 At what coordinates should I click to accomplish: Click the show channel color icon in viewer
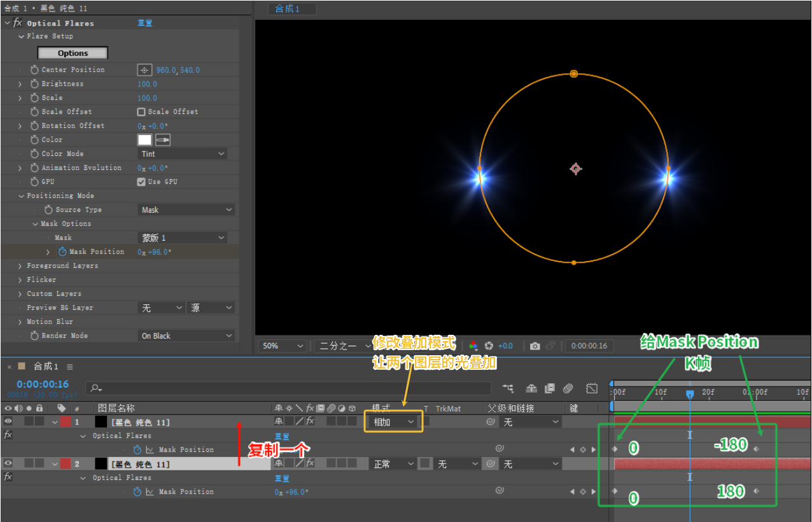pyautogui.click(x=473, y=346)
